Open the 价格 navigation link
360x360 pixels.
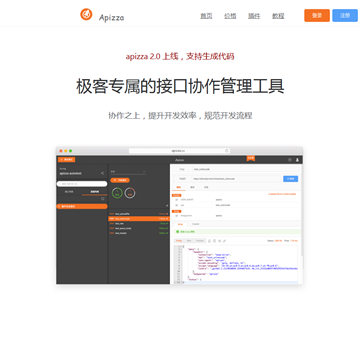(230, 16)
